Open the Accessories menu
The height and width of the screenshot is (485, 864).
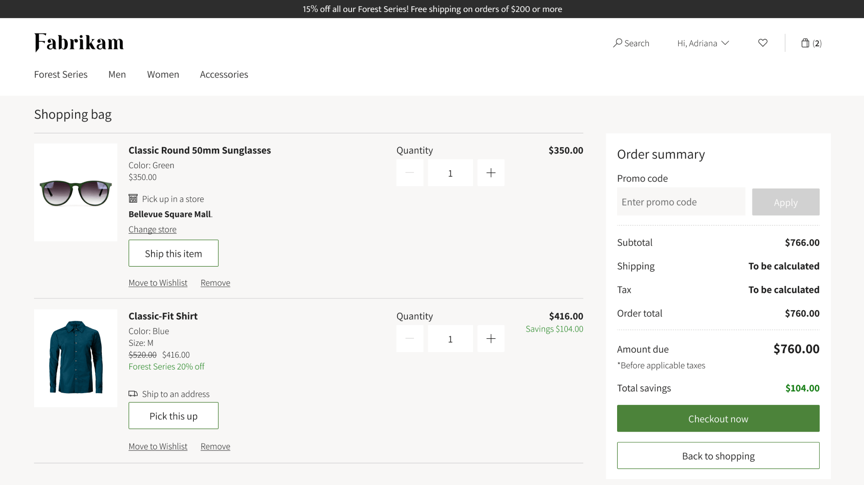pos(224,74)
